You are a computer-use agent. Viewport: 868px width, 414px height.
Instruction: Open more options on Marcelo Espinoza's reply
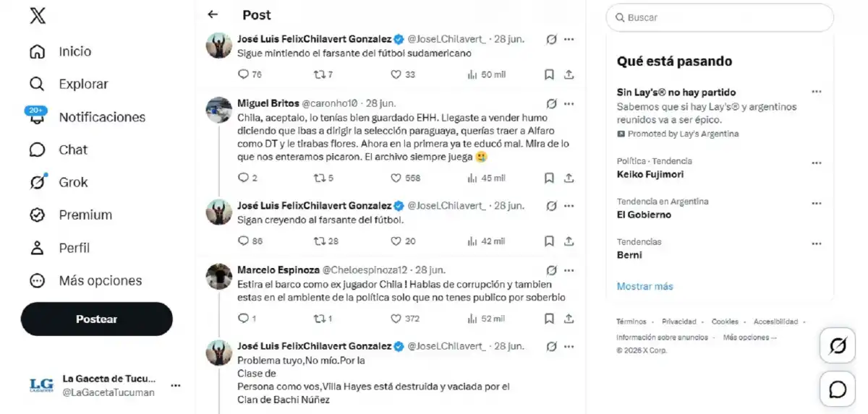point(569,270)
